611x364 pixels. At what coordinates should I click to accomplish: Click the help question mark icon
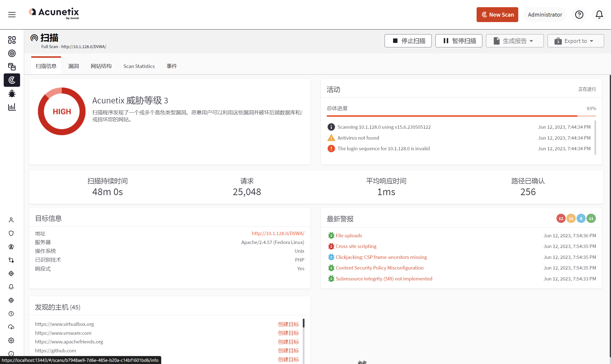pyautogui.click(x=579, y=15)
